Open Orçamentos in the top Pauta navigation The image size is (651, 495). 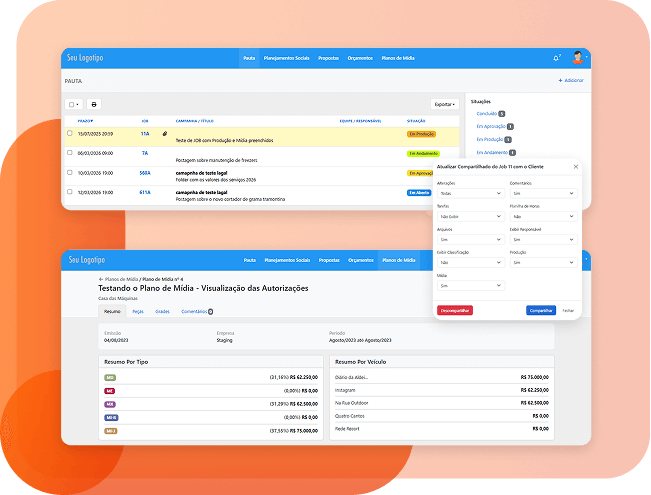(360, 58)
